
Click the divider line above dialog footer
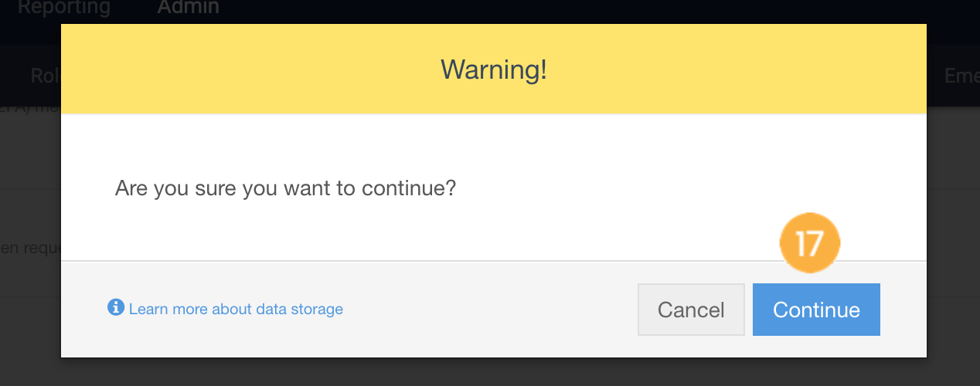[494, 261]
